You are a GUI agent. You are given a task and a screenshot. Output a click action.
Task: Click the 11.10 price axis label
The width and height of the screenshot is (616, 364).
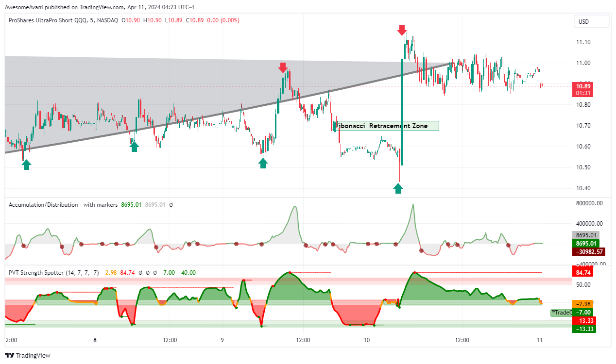pos(583,42)
